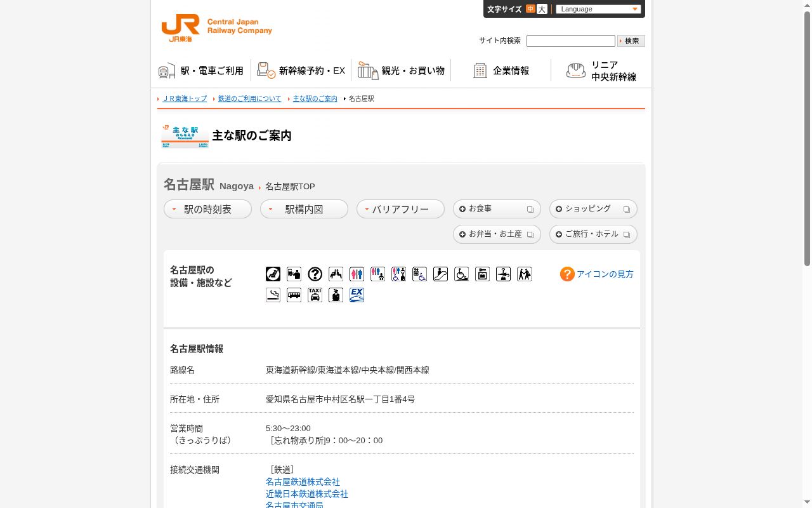Open the お弁当・お土産 button
The height and width of the screenshot is (508, 812).
pos(497,234)
